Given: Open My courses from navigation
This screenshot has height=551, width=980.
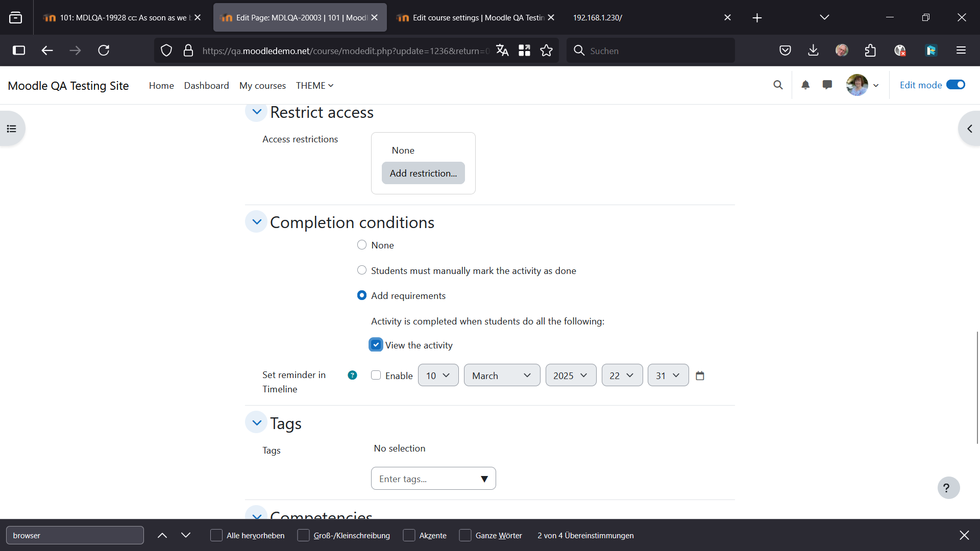Looking at the screenshot, I should [262, 86].
